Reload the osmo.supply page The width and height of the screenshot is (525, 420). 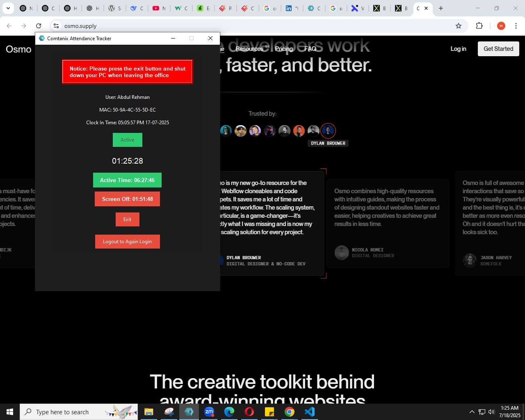(39, 26)
